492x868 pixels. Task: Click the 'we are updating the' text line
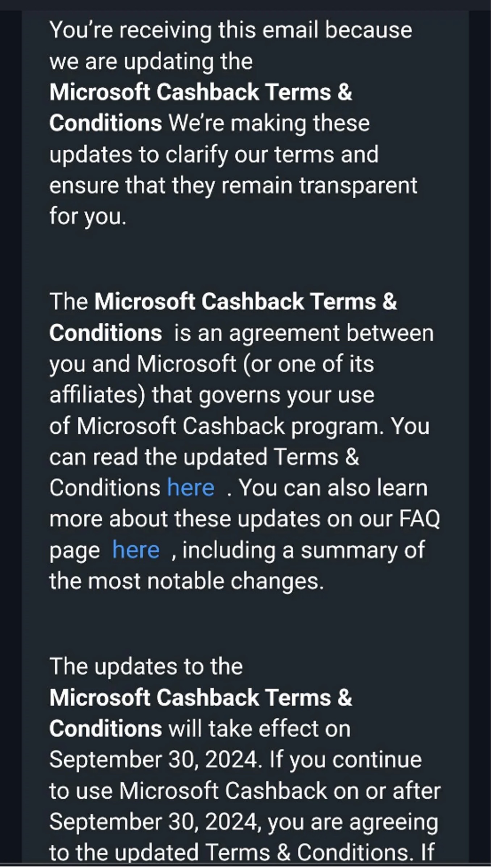pyautogui.click(x=151, y=61)
